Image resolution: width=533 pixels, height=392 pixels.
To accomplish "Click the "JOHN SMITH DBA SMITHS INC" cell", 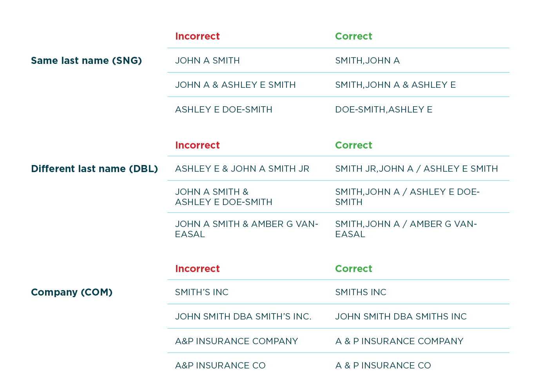I will 401,317.
